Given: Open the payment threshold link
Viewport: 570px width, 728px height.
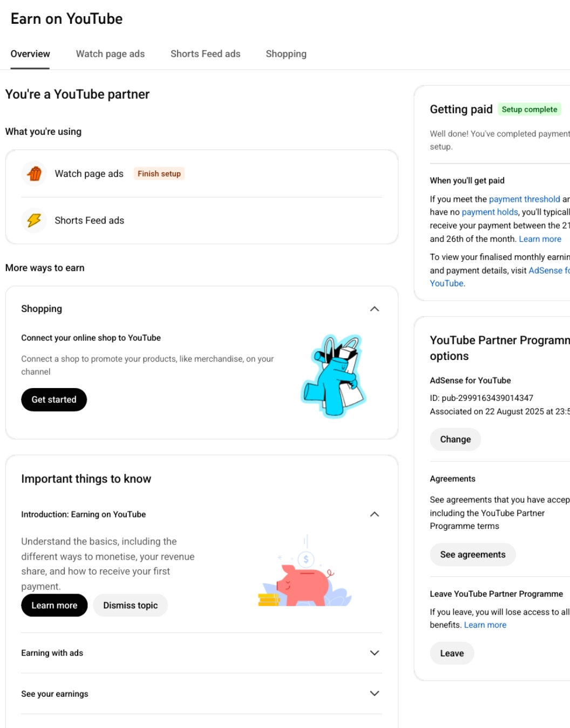Looking at the screenshot, I should (524, 199).
